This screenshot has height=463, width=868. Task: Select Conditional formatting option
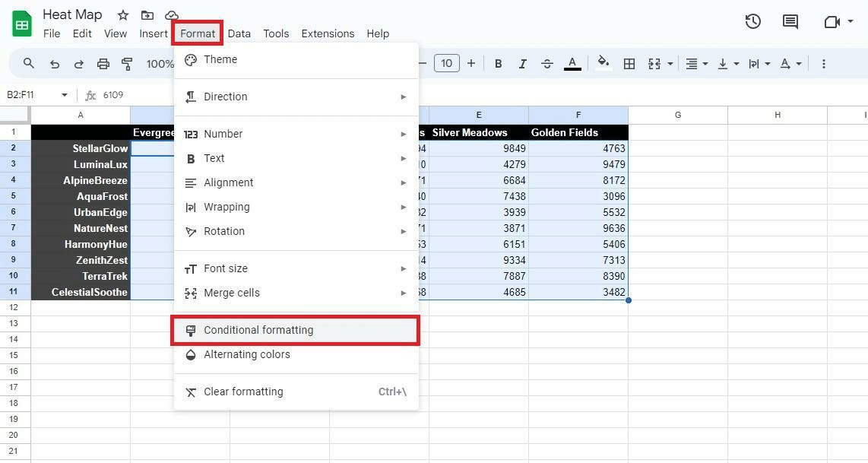(x=295, y=331)
